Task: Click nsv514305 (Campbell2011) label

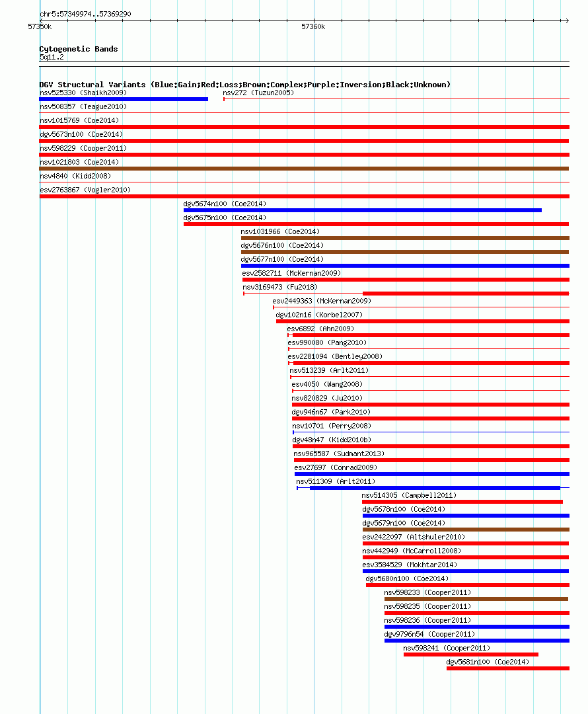Action: point(409,495)
